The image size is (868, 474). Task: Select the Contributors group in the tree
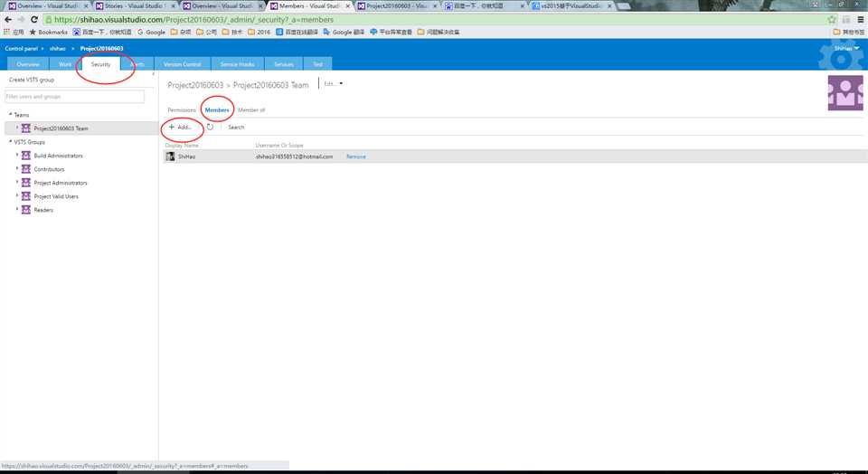[49, 169]
